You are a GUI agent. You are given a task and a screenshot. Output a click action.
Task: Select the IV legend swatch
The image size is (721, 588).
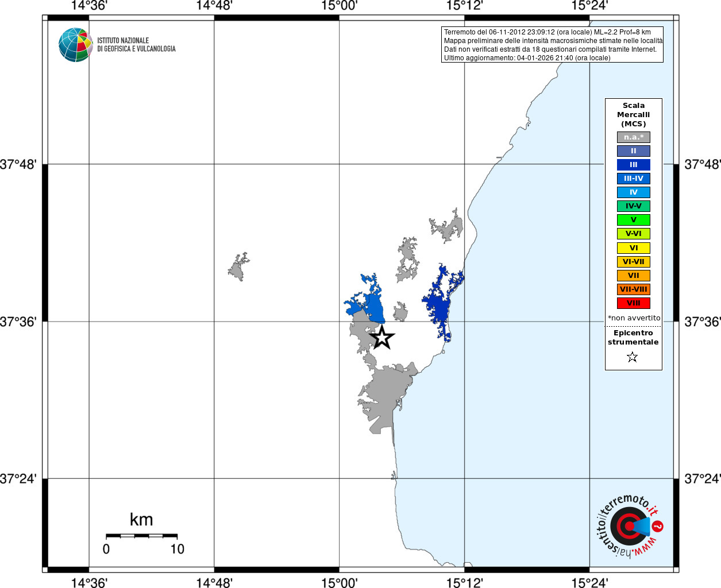click(634, 192)
